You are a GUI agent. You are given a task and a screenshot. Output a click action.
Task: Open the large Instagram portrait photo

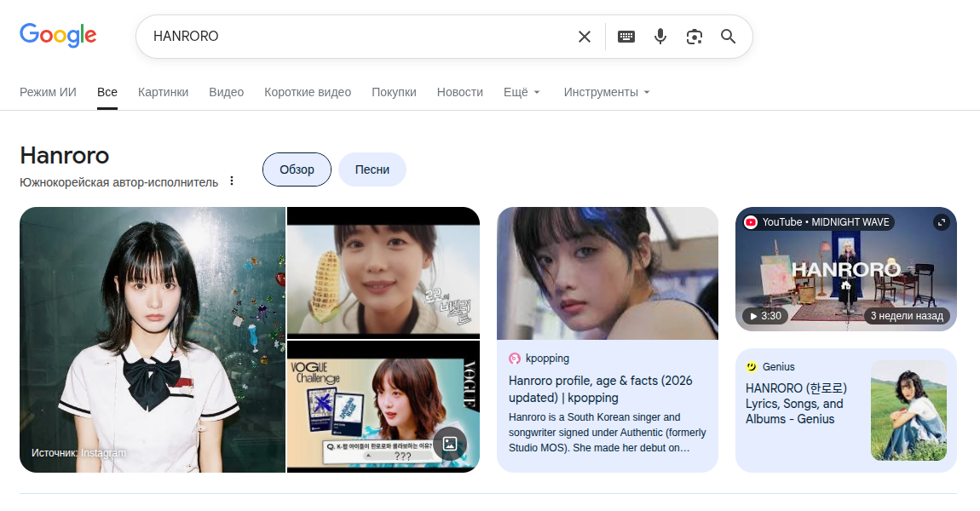153,340
